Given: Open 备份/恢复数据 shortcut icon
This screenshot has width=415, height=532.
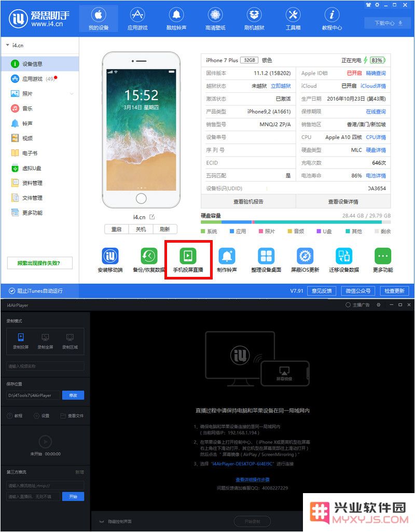Looking at the screenshot, I should tap(149, 256).
